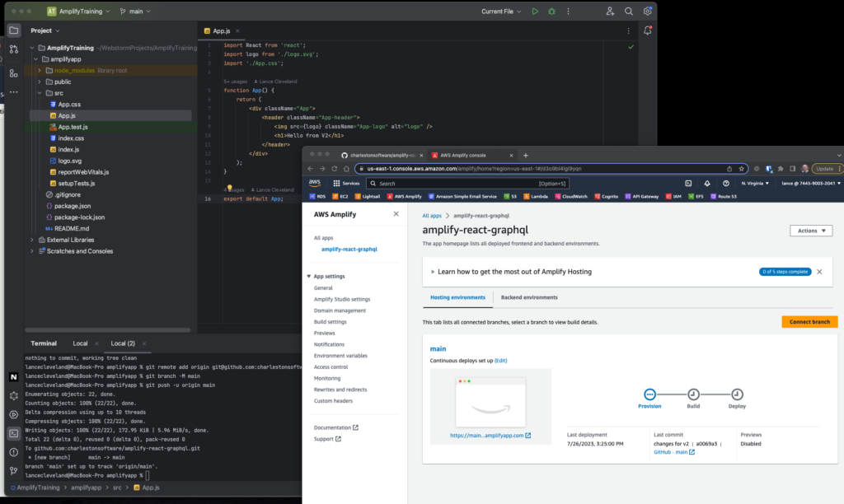Screen dimensions: 844x504
Task: Open the Git tool window icon at bottom-left
Action: point(13,472)
